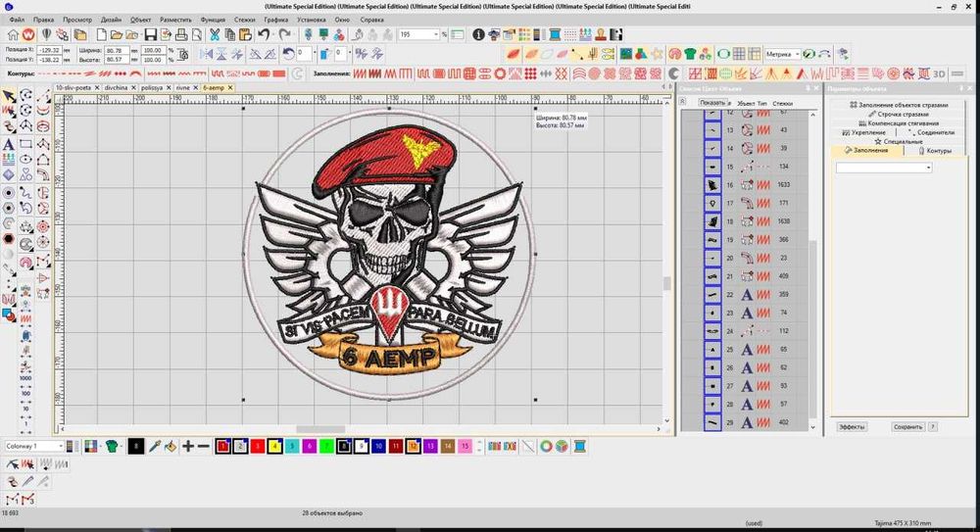
Task: Click the Undo arrow icon
Action: (263, 35)
